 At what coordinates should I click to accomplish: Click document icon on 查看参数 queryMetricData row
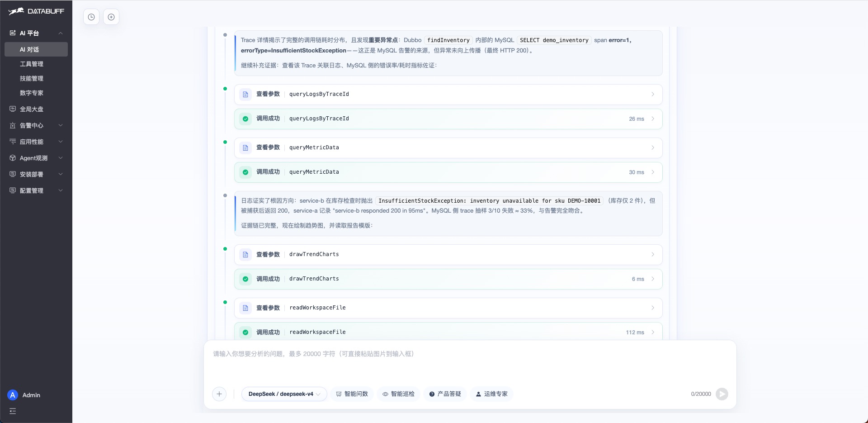coord(245,147)
